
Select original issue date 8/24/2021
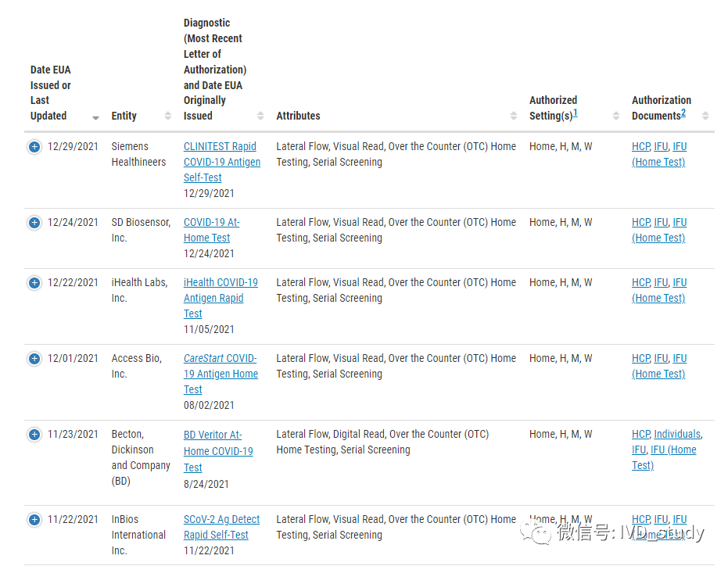pyautogui.click(x=206, y=484)
